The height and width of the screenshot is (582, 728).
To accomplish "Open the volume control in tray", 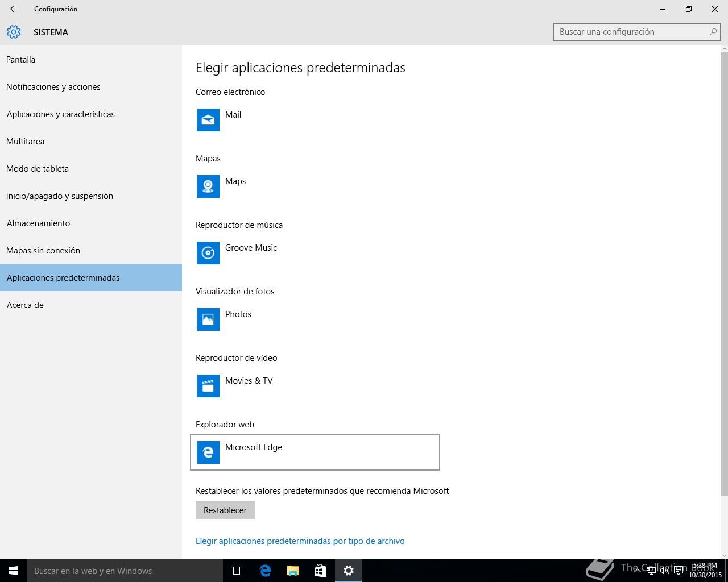I will (x=665, y=571).
